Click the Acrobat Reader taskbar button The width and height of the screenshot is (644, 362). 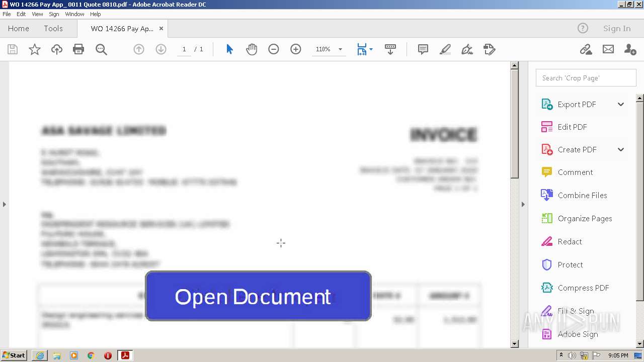pyautogui.click(x=125, y=355)
